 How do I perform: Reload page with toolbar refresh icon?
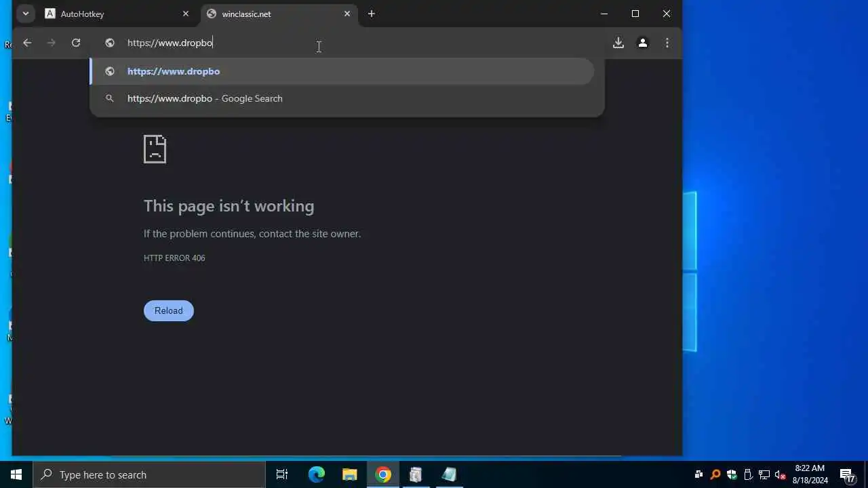pos(76,43)
